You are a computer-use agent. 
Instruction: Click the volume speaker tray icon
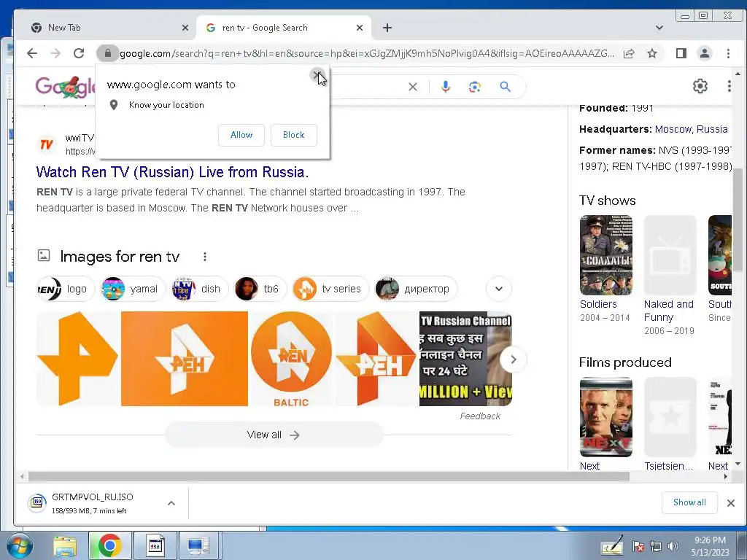click(673, 546)
